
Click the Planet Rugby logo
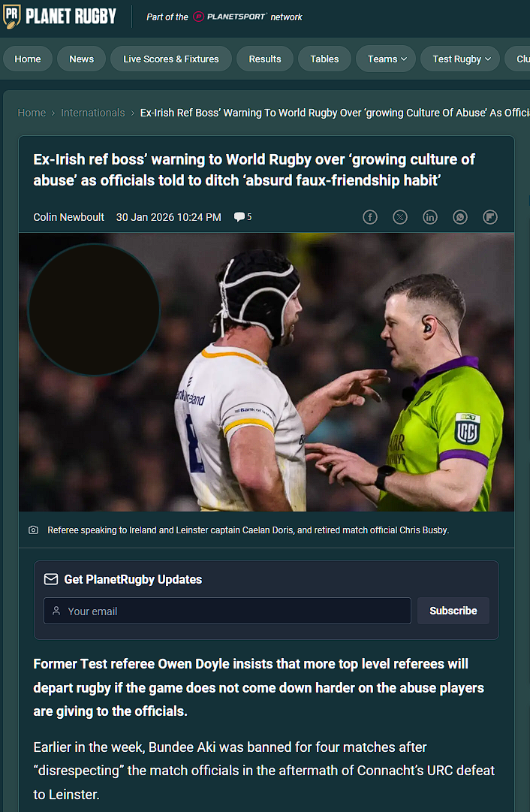pos(59,16)
